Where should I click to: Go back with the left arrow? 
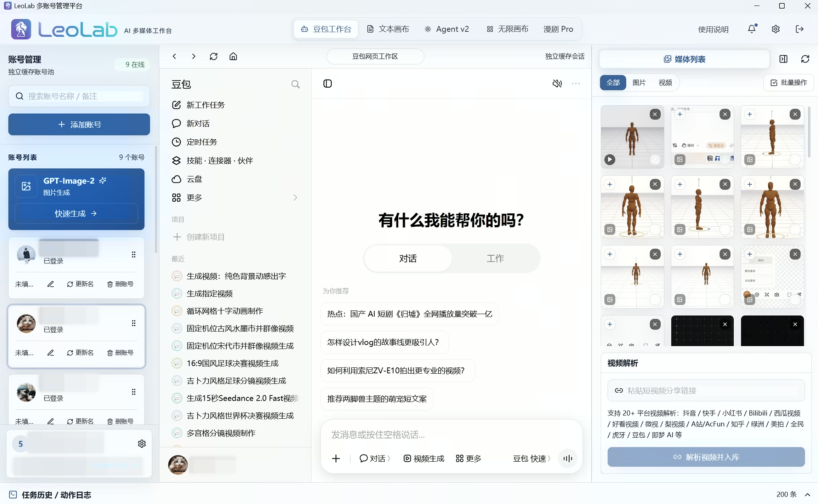pos(175,56)
